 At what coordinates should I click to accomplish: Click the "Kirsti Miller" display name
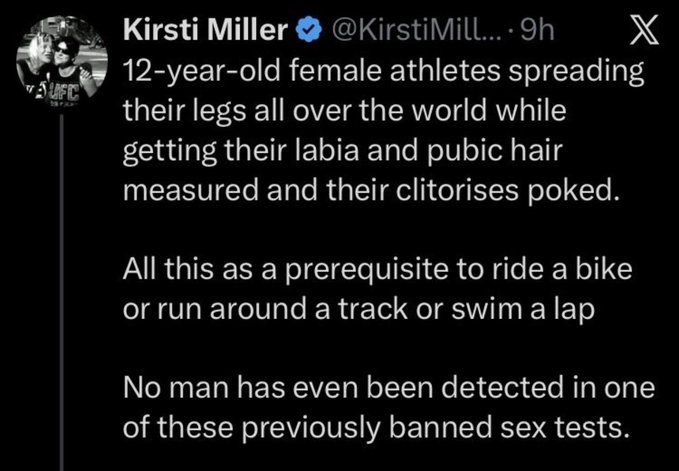click(x=207, y=34)
